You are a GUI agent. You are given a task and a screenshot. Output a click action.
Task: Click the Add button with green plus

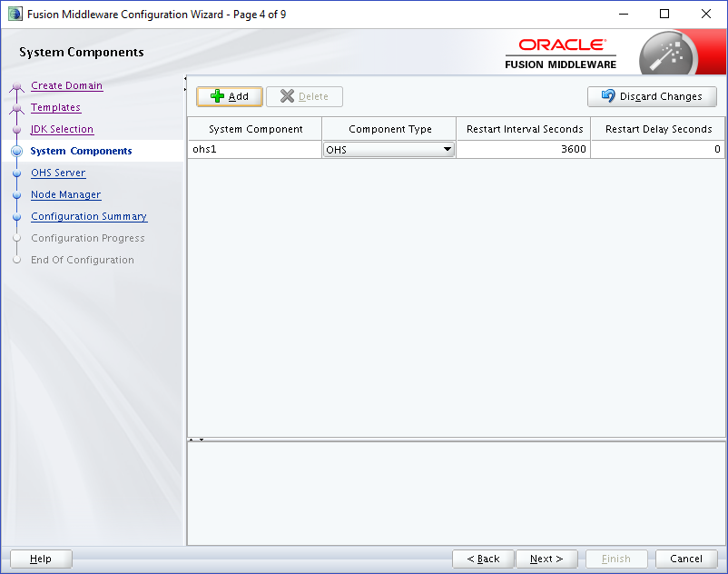point(230,96)
